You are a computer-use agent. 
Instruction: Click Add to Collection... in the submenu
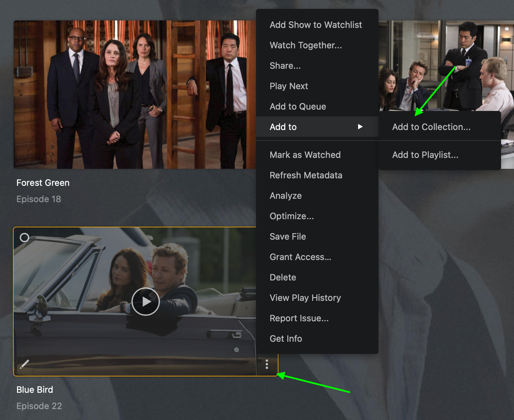pos(440,127)
